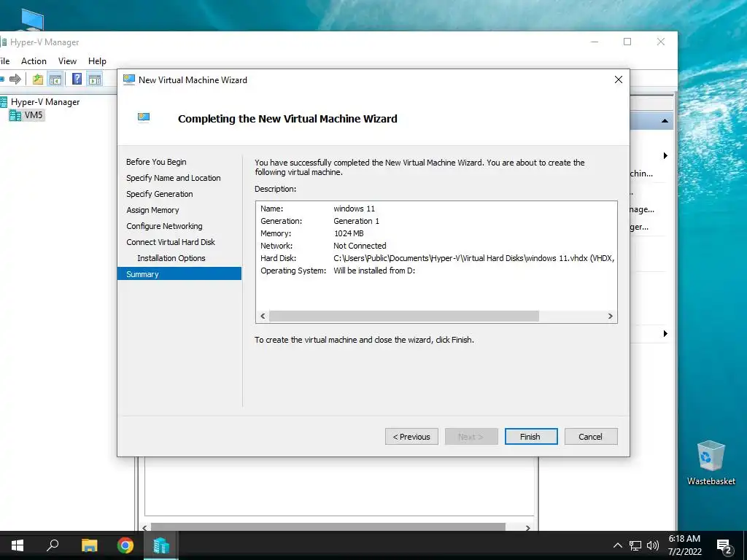Screen dimensions: 747x560
Task: Click the 'Not Connected' network value
Action: (x=360, y=246)
